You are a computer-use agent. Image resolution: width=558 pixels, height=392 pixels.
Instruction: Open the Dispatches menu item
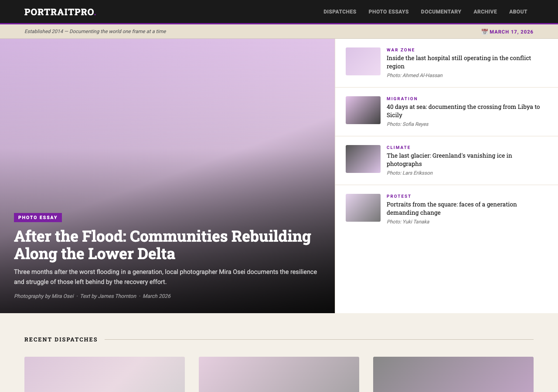pos(340,12)
